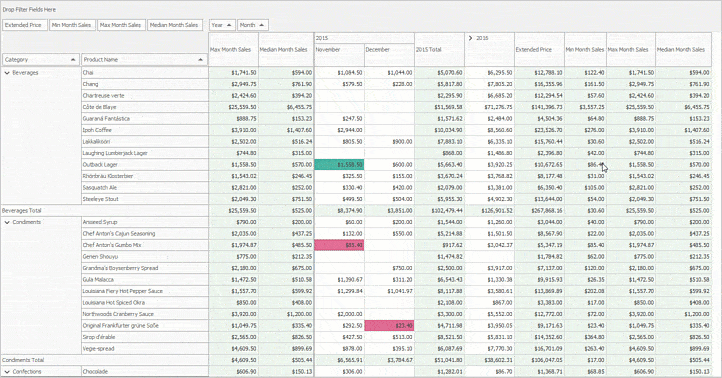Click Côte de Blaye 2015 Total $51,569.58
Image resolution: width=722 pixels, height=378 pixels.
tap(439, 107)
